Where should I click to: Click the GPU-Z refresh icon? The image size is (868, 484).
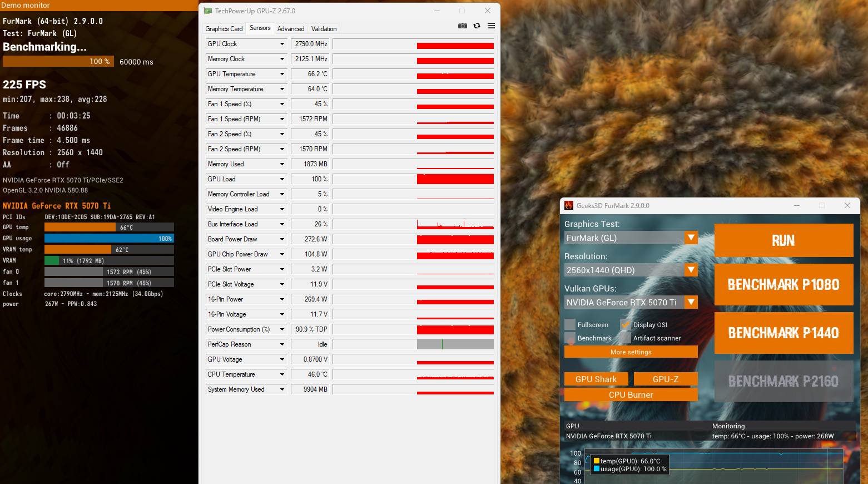[x=477, y=26]
